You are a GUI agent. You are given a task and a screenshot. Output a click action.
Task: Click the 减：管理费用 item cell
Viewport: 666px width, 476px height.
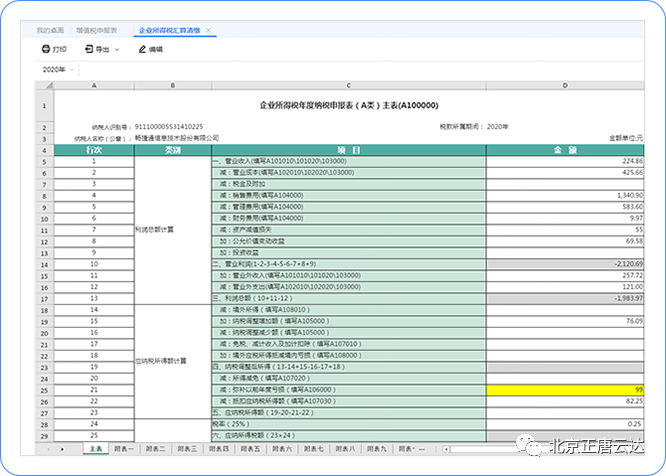(x=349, y=207)
